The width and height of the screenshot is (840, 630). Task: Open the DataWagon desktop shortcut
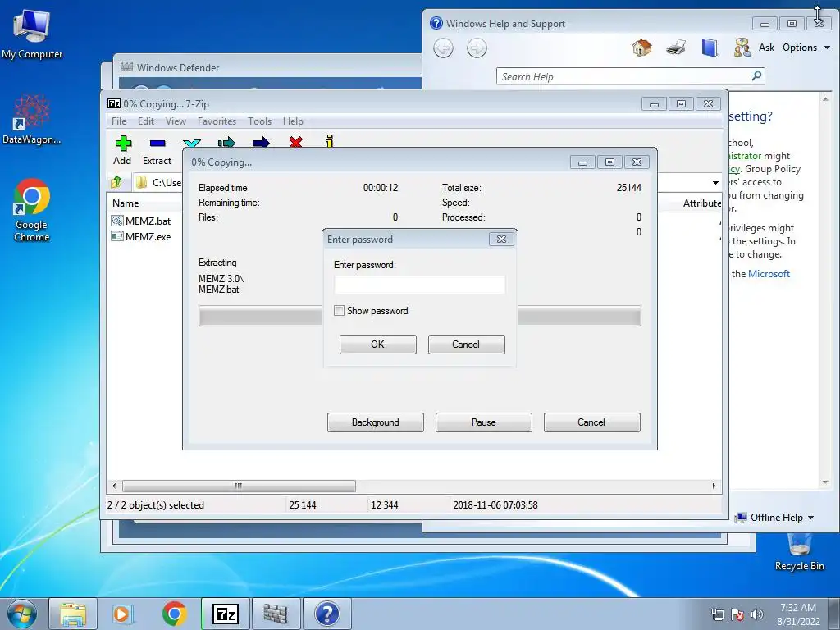(x=32, y=119)
